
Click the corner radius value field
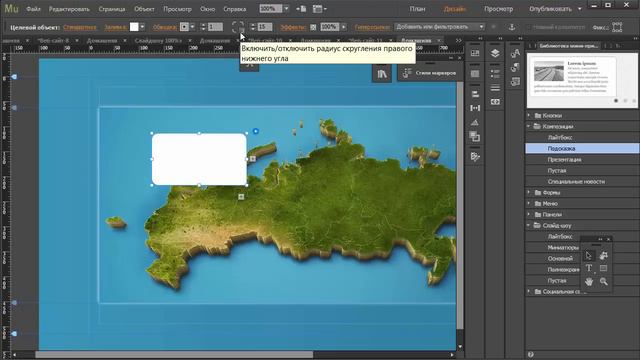tap(264, 27)
